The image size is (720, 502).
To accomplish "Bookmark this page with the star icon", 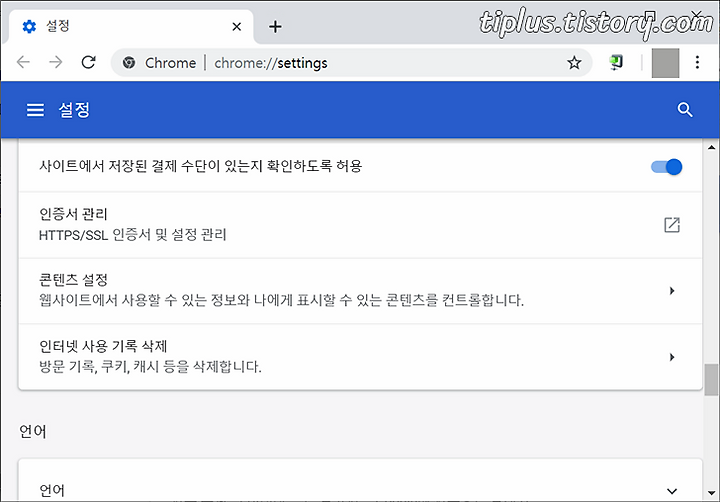I will pos(574,62).
